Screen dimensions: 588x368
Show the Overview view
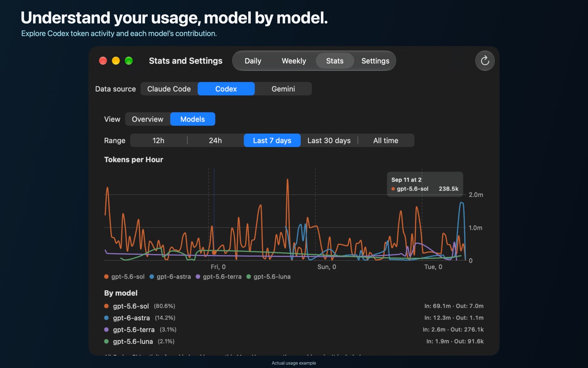click(147, 119)
